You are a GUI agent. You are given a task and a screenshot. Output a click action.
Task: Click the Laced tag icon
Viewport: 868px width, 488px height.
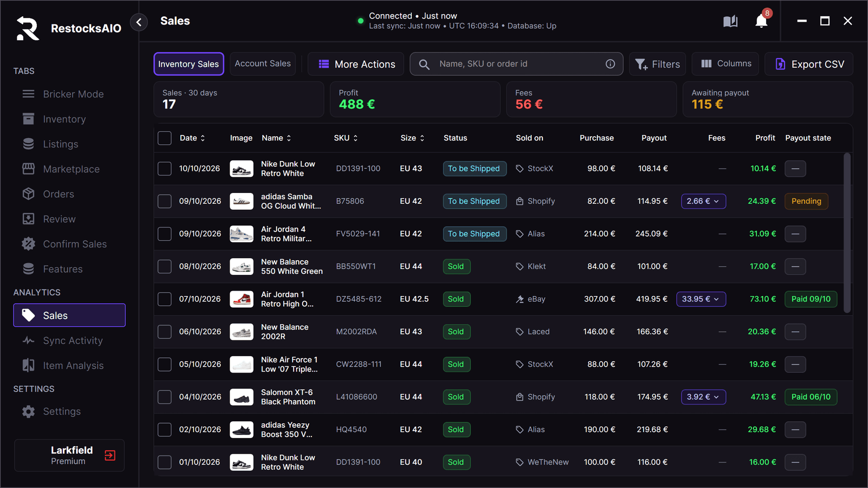[x=520, y=332]
